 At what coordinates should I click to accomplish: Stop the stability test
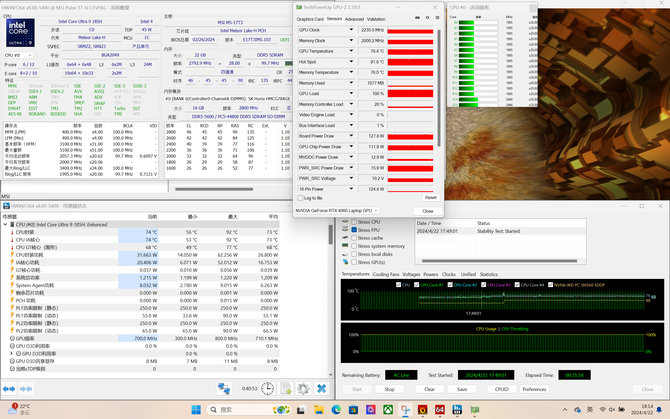pos(389,389)
